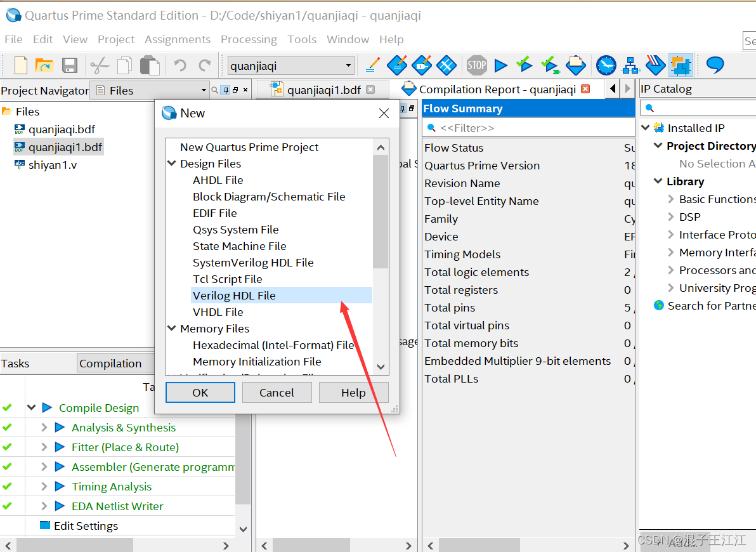This screenshot has width=756, height=552.
Task: Expand Basic Functions library
Action: coord(670,199)
